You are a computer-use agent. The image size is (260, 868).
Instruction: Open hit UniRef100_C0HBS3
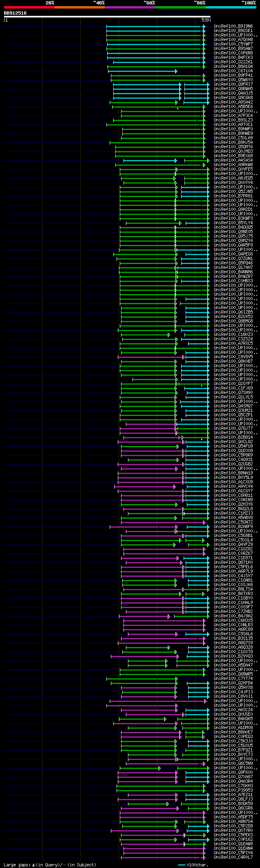point(233,281)
